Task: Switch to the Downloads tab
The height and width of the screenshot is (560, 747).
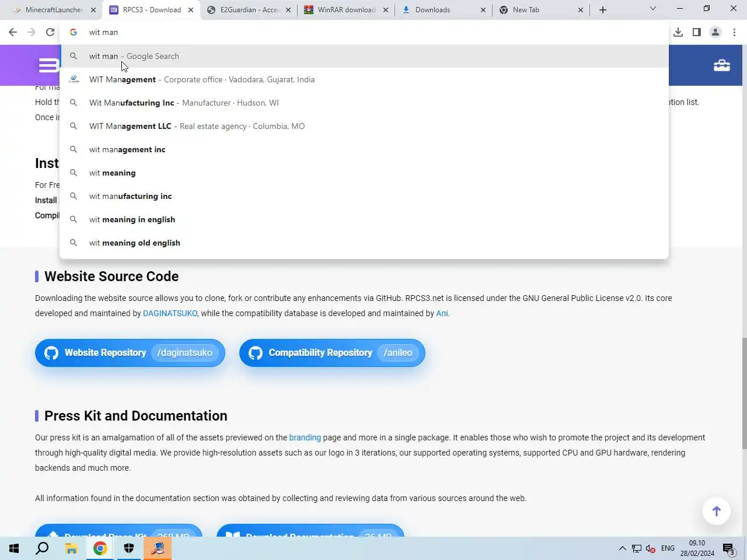Action: click(443, 10)
